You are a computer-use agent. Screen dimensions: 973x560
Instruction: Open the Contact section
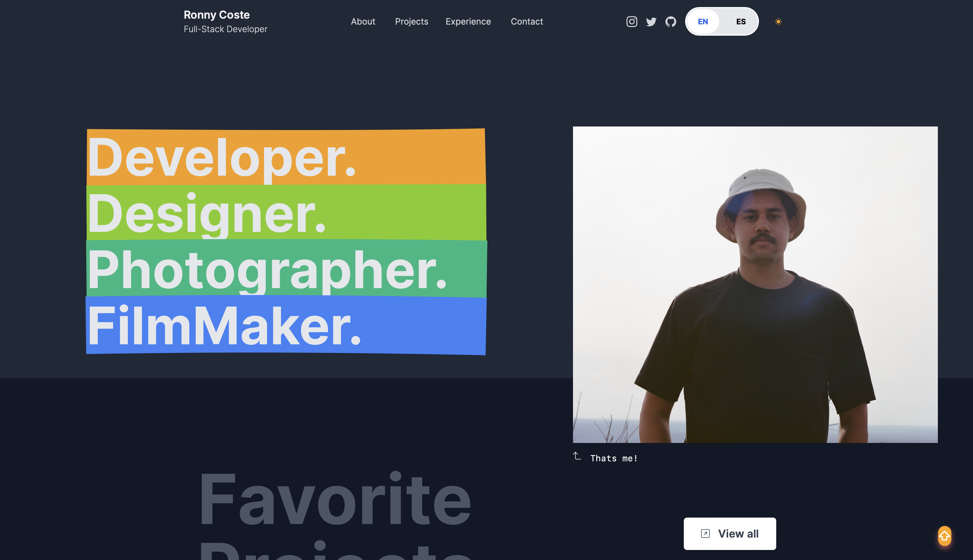527,22
